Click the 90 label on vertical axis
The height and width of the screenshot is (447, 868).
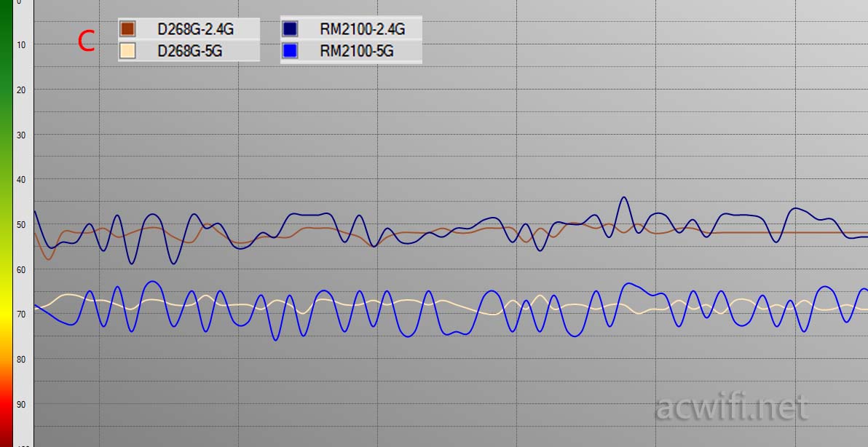pos(20,405)
